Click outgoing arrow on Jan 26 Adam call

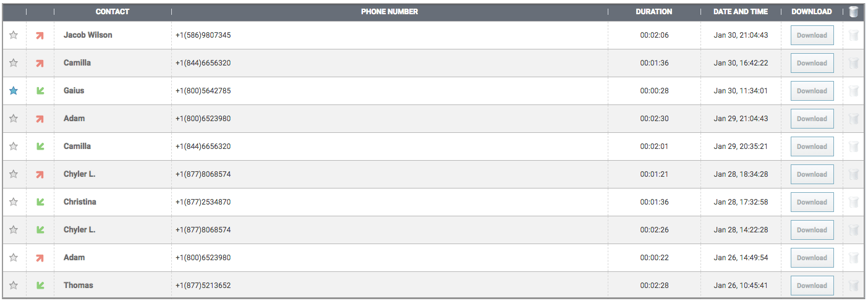[40, 258]
